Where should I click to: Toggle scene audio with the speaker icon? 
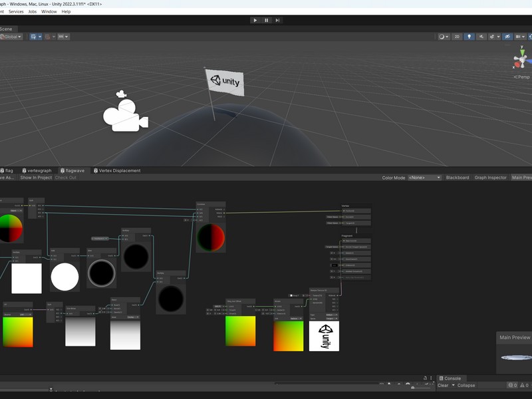pos(482,37)
